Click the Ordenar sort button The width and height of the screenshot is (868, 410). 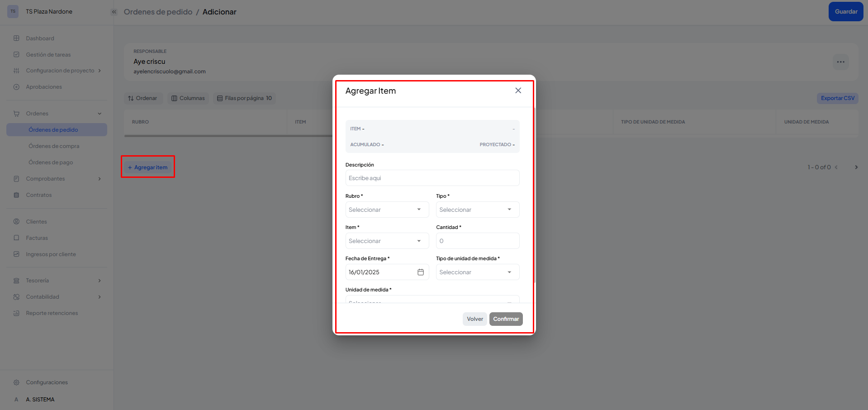[x=142, y=98]
